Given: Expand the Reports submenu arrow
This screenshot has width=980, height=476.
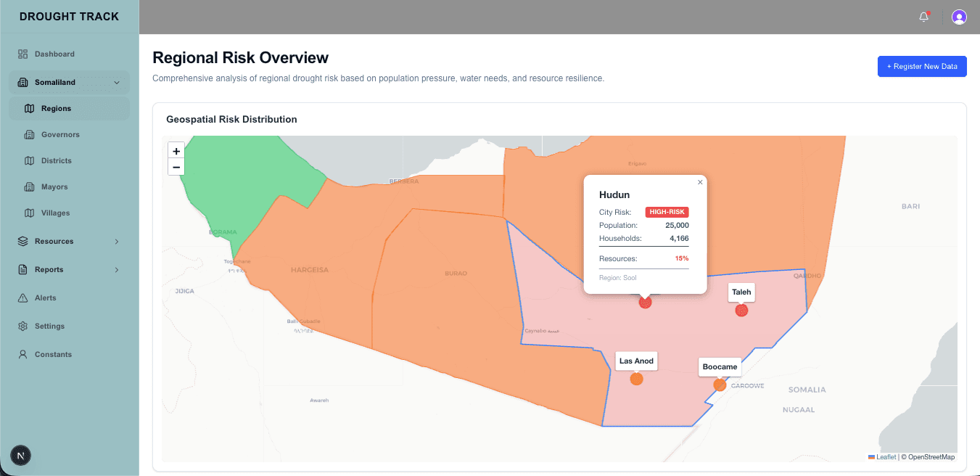Looking at the screenshot, I should (117, 270).
